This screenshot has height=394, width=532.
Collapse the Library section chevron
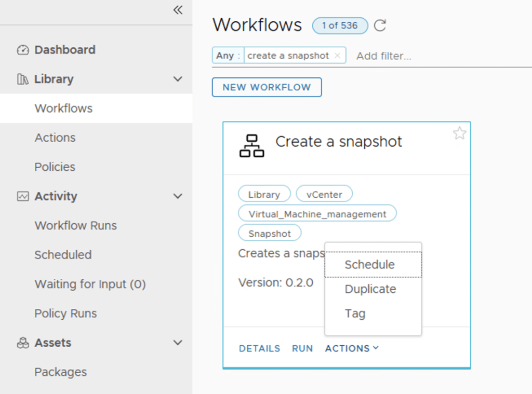tap(178, 79)
